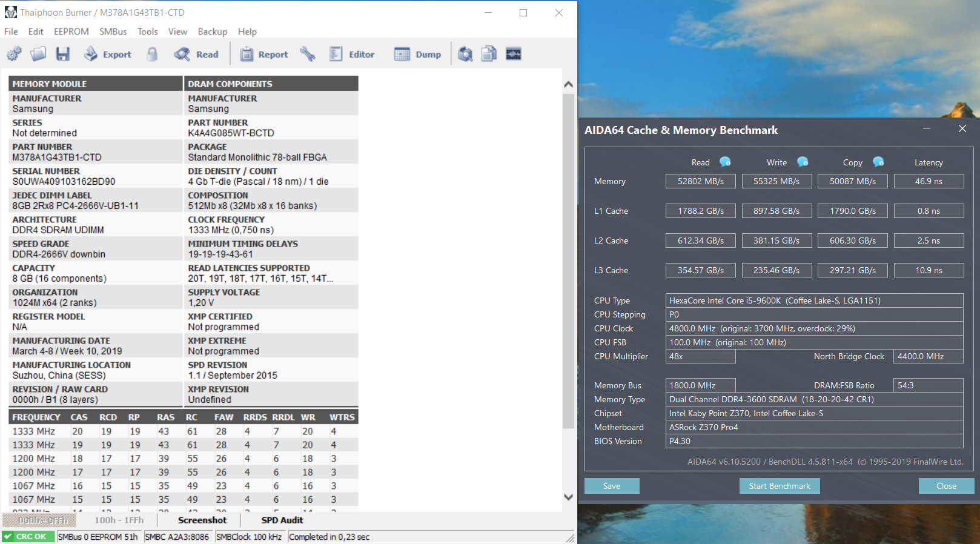Click the Close button in AIDA64

tap(946, 486)
